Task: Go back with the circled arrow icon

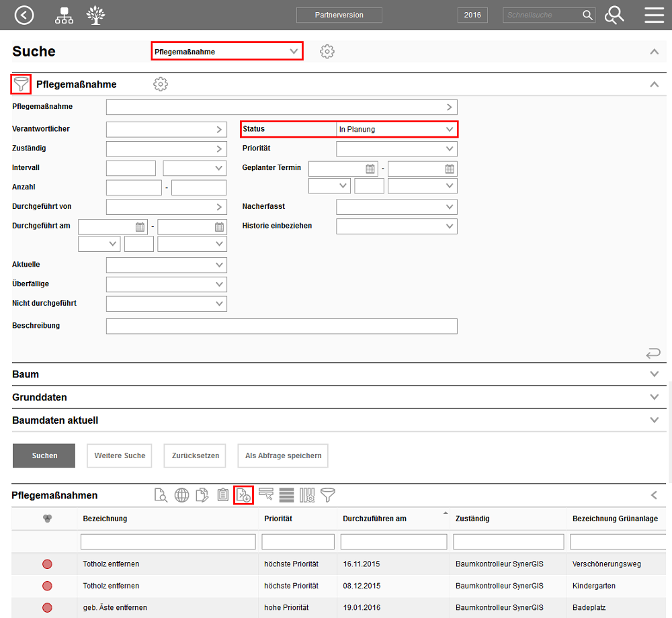Action: (x=24, y=15)
